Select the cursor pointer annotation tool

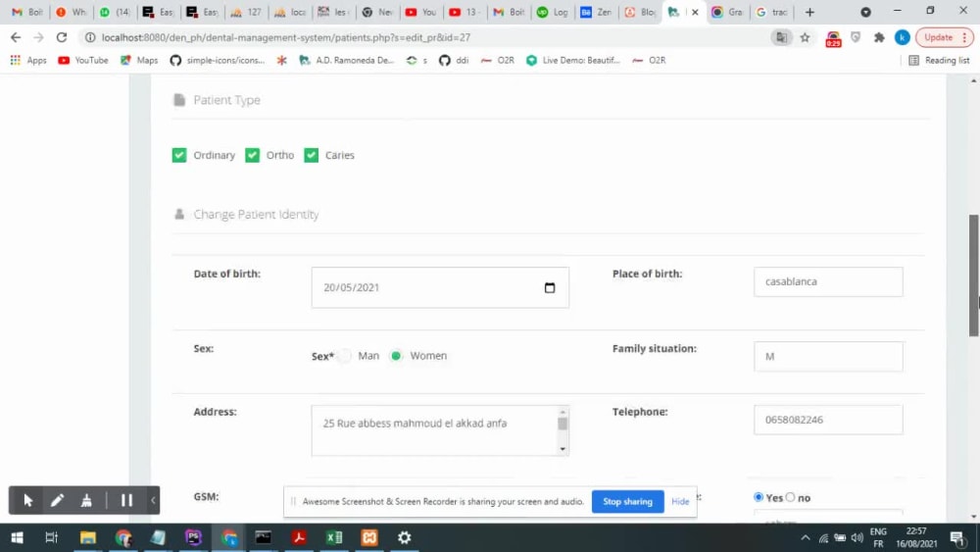[x=28, y=500]
